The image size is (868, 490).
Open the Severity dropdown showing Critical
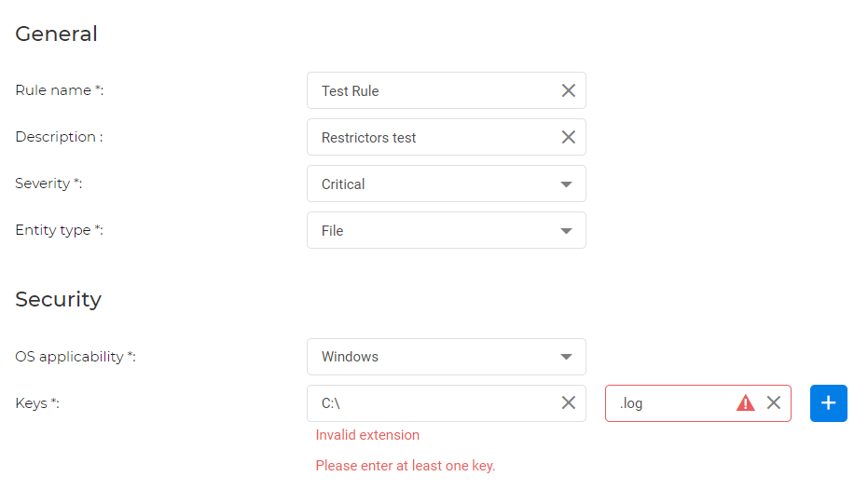click(x=446, y=184)
